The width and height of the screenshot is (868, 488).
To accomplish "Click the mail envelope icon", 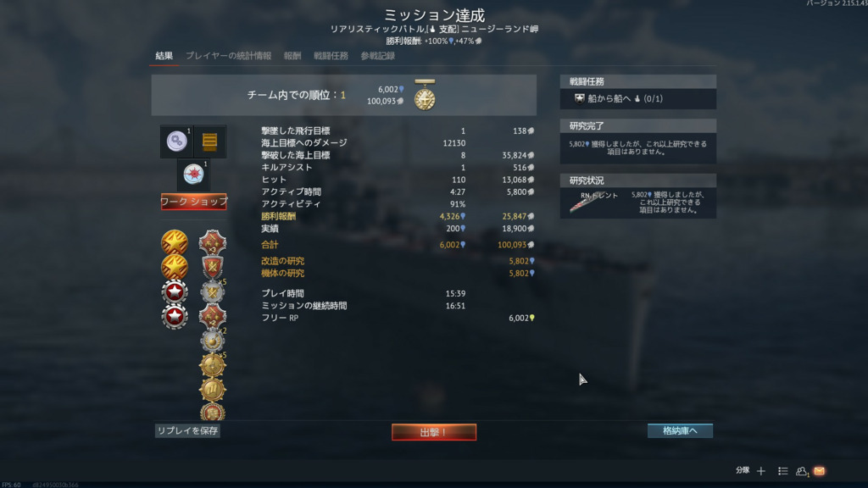I will [820, 471].
